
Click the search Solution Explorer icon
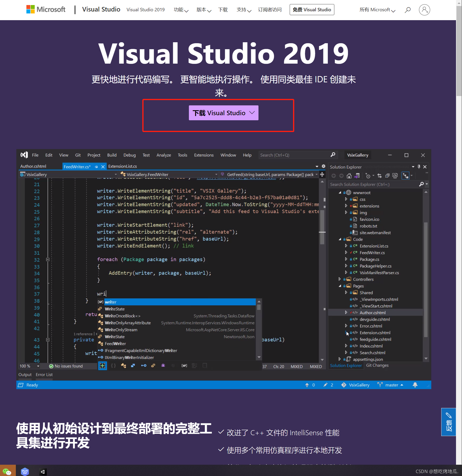[x=422, y=184]
